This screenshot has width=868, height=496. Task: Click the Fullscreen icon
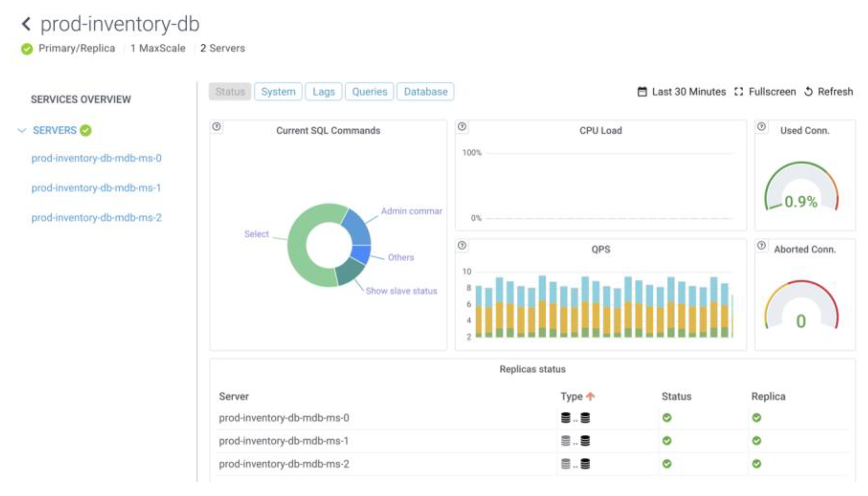click(738, 92)
